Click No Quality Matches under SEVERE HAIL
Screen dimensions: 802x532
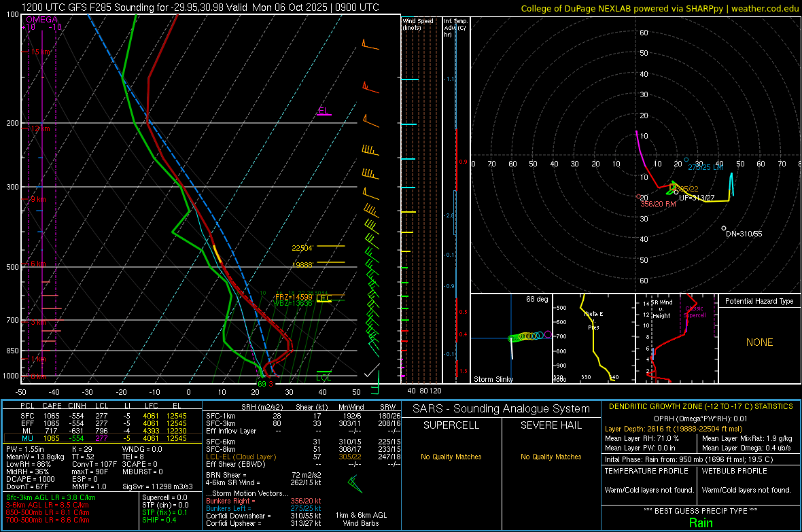[551, 457]
